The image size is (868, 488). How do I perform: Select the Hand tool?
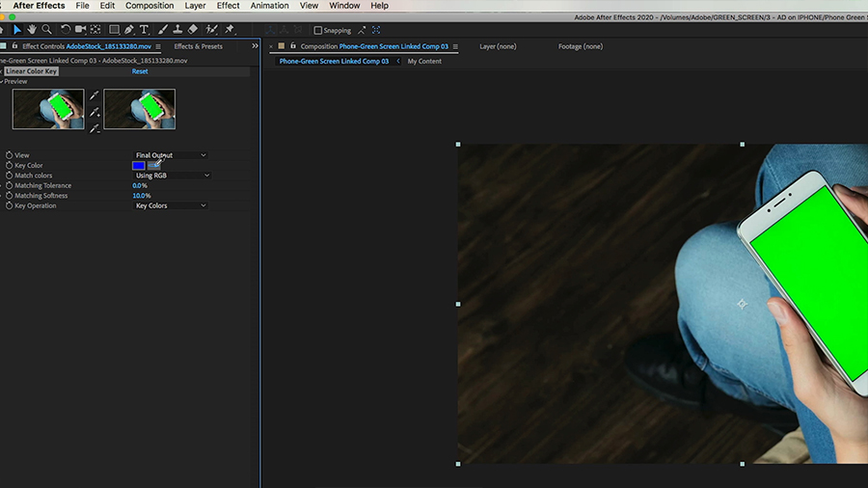coord(32,29)
